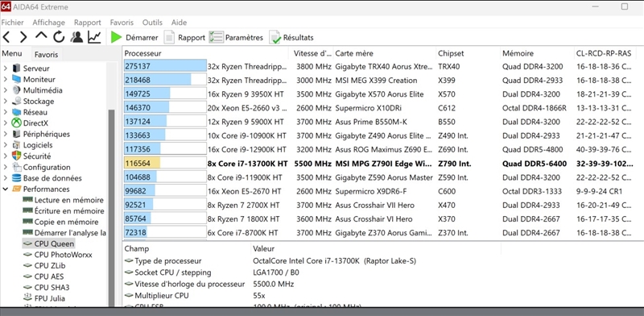
Task: Click the up-level arrow icon
Action: point(41,35)
